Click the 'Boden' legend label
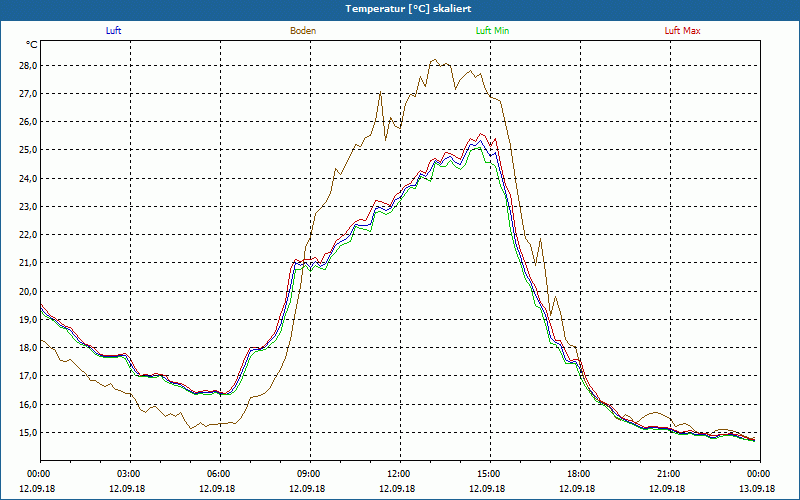The image size is (800, 500). [x=303, y=31]
